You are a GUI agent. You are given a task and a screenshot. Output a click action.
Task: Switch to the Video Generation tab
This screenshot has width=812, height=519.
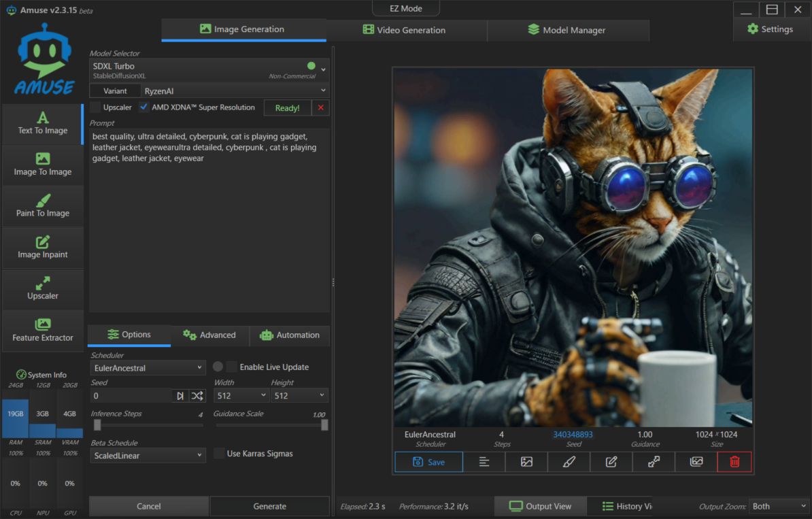point(405,30)
